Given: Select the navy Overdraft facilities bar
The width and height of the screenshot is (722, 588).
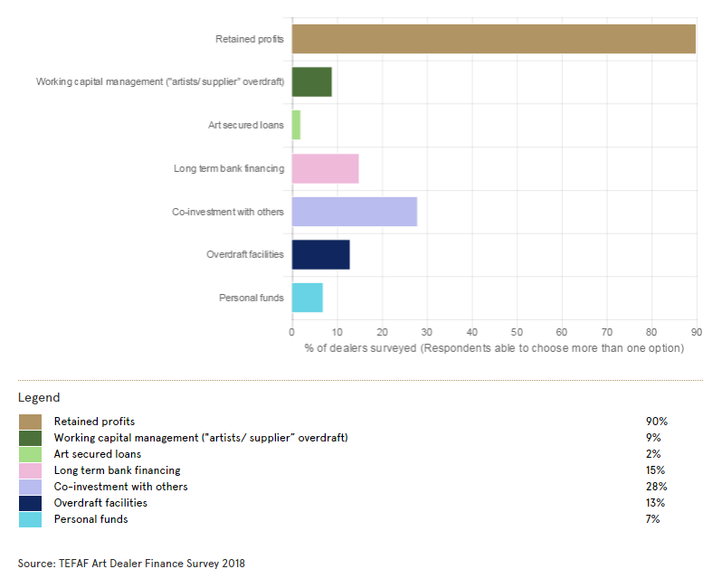Looking at the screenshot, I should 321,255.
